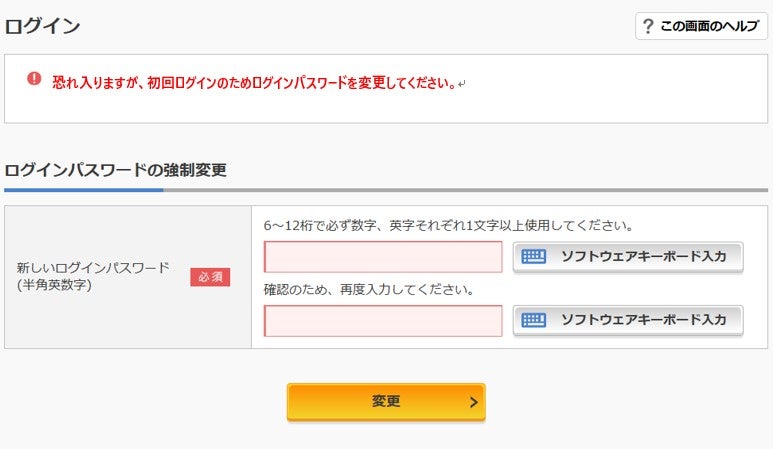This screenshot has width=773, height=449.
Task: Click the (半角英数字) label text
Action: pos(53,286)
